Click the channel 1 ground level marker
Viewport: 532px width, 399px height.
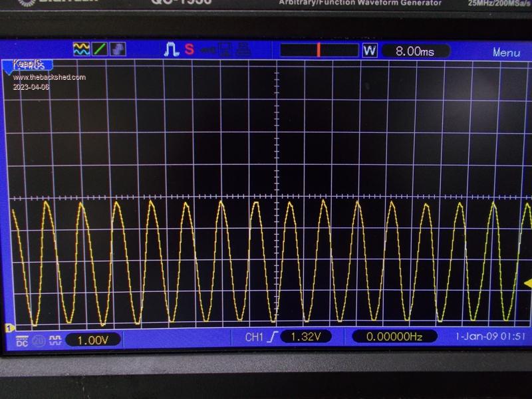[x=10, y=328]
